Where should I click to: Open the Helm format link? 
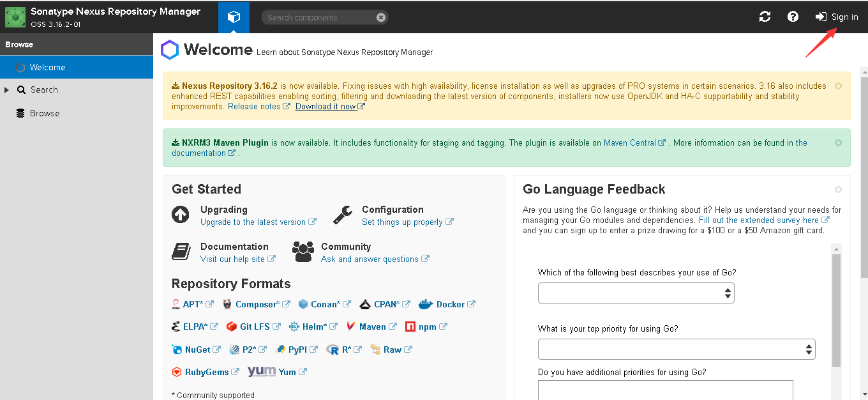[x=320, y=327]
